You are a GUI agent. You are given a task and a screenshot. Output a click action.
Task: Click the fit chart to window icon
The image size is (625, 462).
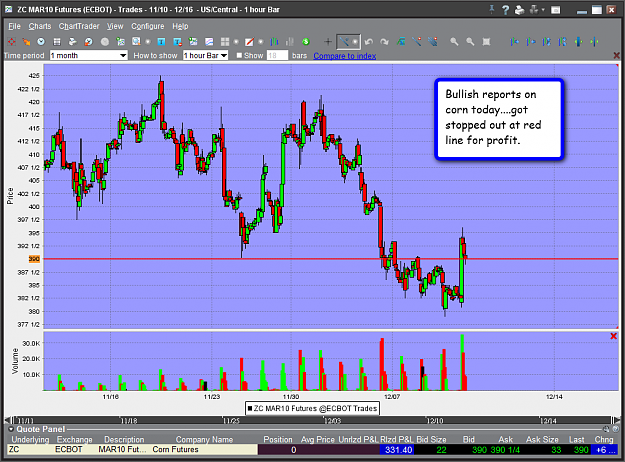click(x=486, y=41)
